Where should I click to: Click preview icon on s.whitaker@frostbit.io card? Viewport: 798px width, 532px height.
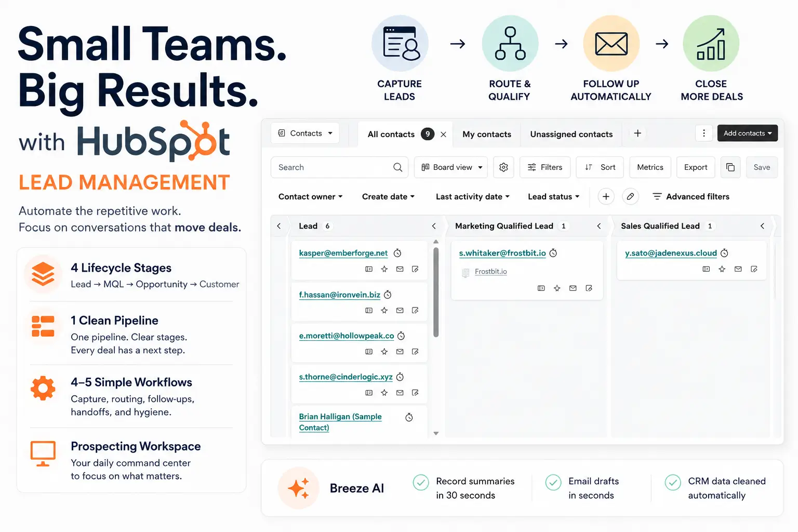pyautogui.click(x=541, y=288)
